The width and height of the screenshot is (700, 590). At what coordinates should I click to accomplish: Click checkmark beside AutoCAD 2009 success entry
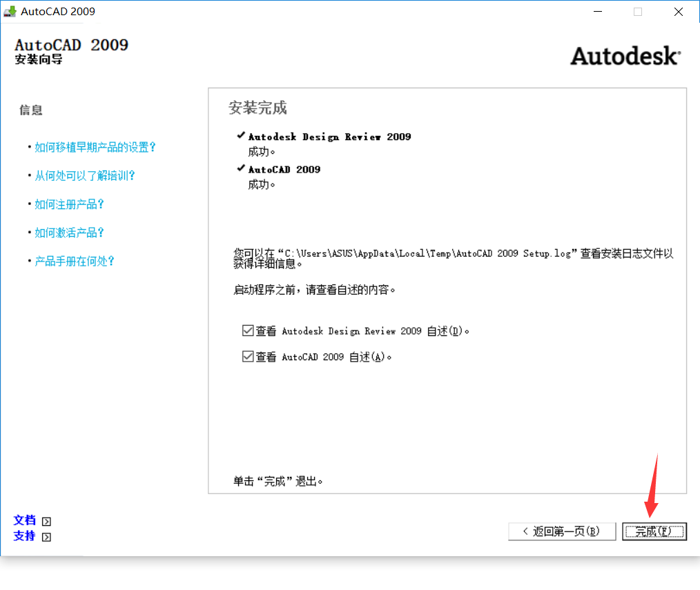point(240,168)
